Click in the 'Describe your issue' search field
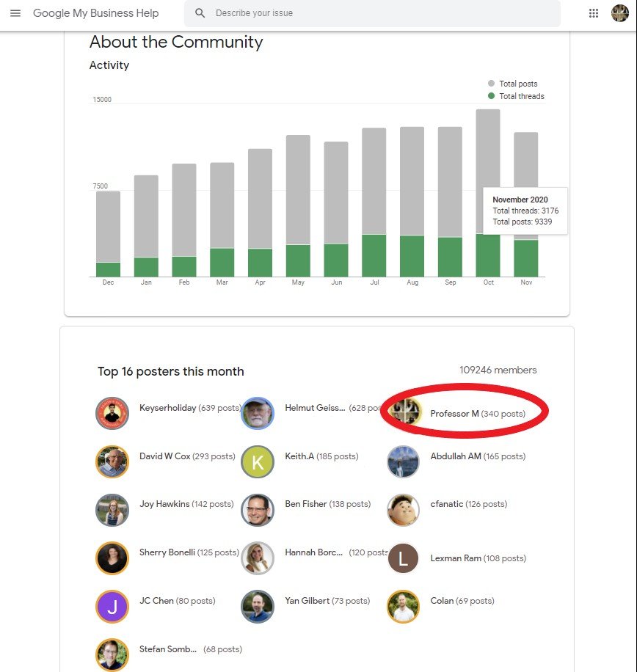Image resolution: width=637 pixels, height=672 pixels. click(x=382, y=13)
